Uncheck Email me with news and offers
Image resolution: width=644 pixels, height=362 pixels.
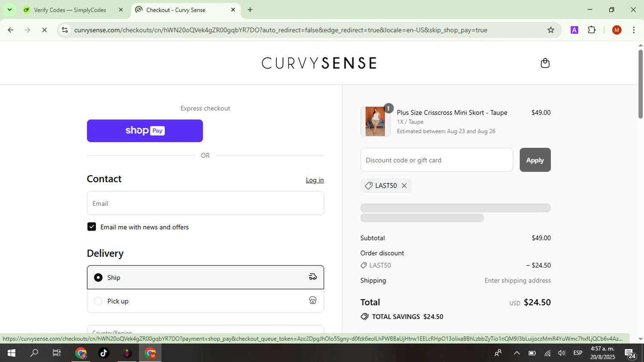pyautogui.click(x=91, y=227)
